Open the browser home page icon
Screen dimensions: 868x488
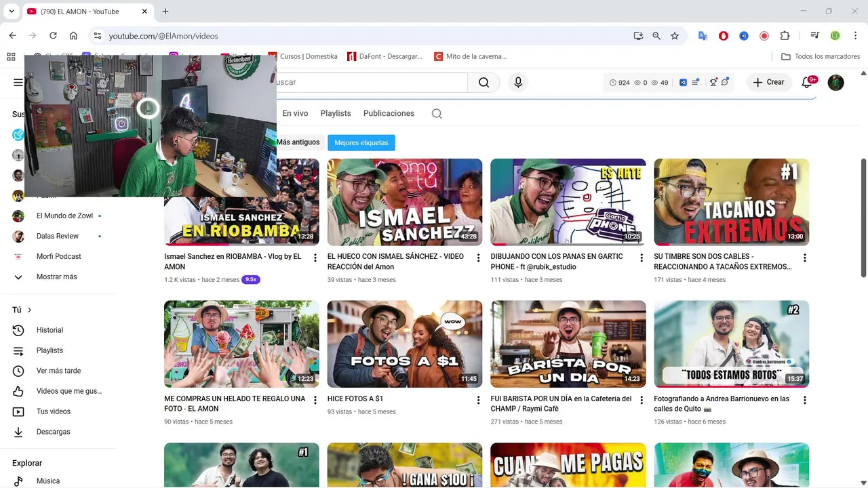tap(73, 36)
